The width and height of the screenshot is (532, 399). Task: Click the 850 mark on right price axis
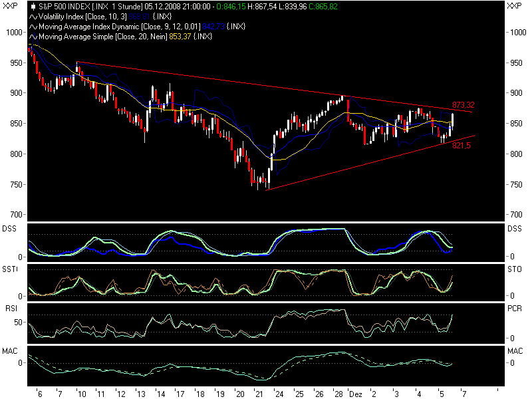tap(517, 123)
